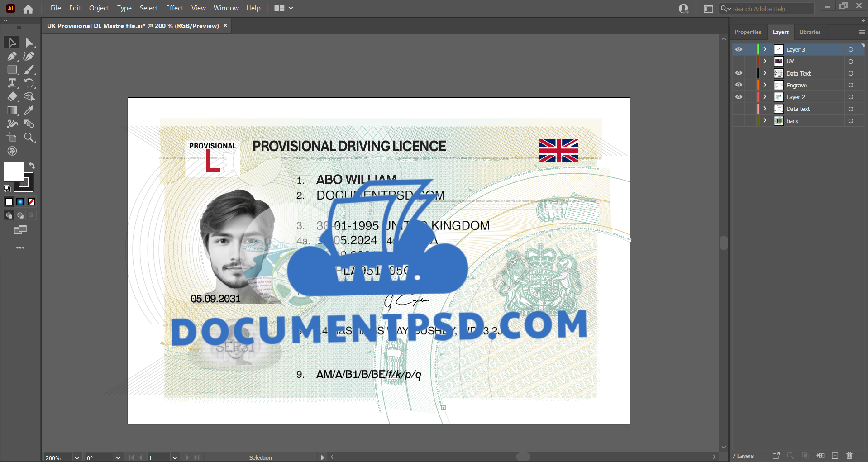
Task: Hide Layer 3 visibility eye
Action: [x=739, y=49]
